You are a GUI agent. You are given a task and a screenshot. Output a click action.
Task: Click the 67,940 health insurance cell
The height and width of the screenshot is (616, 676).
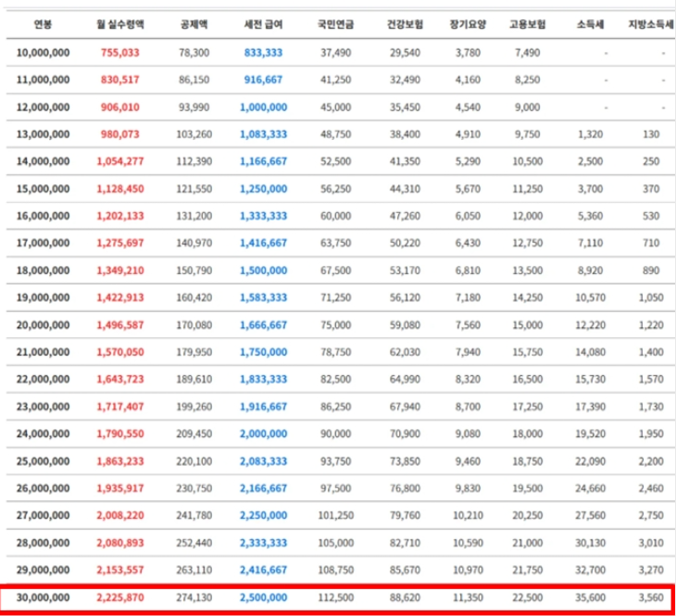(405, 407)
